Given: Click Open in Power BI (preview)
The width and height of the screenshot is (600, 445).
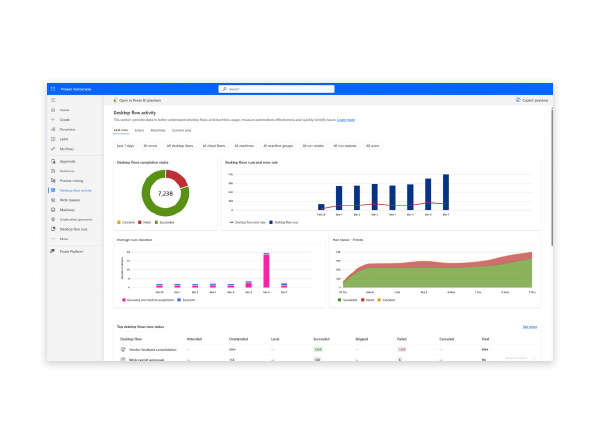Looking at the screenshot, I should 141,100.
